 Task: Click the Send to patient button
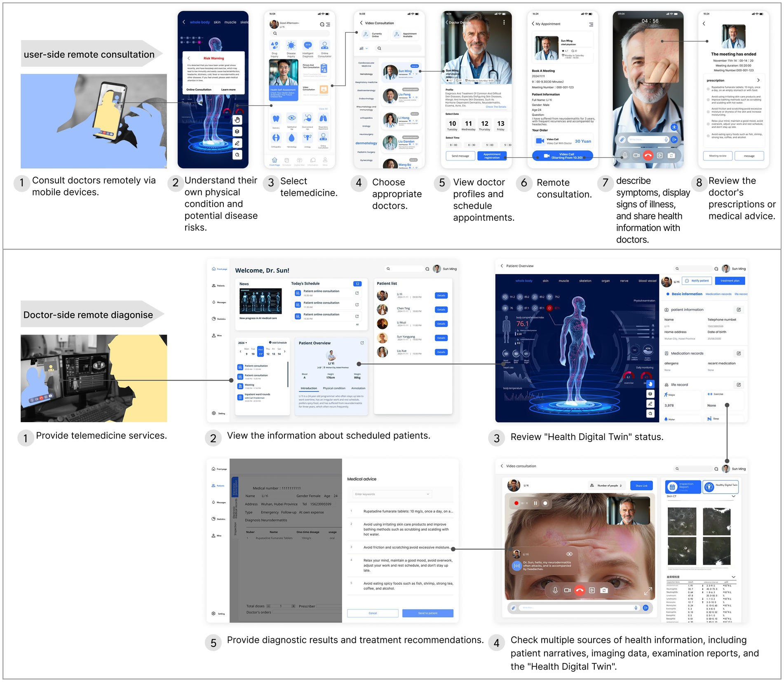427,613
